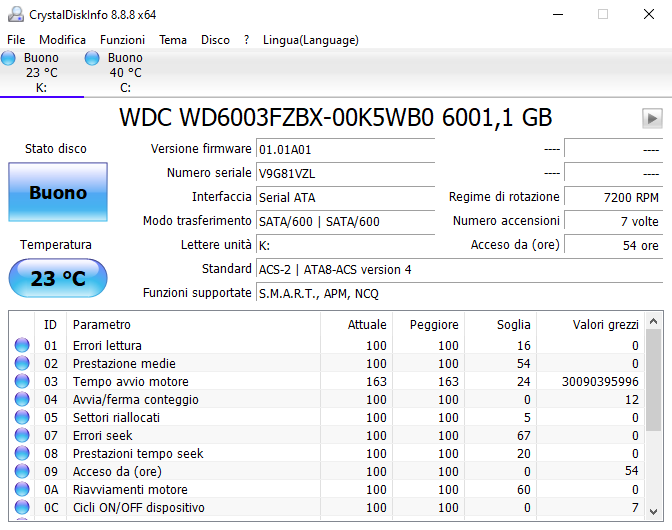Image resolution: width=672 pixels, height=530 pixels.
Task: Click the Standard field ACS-2
Action: pos(459,269)
